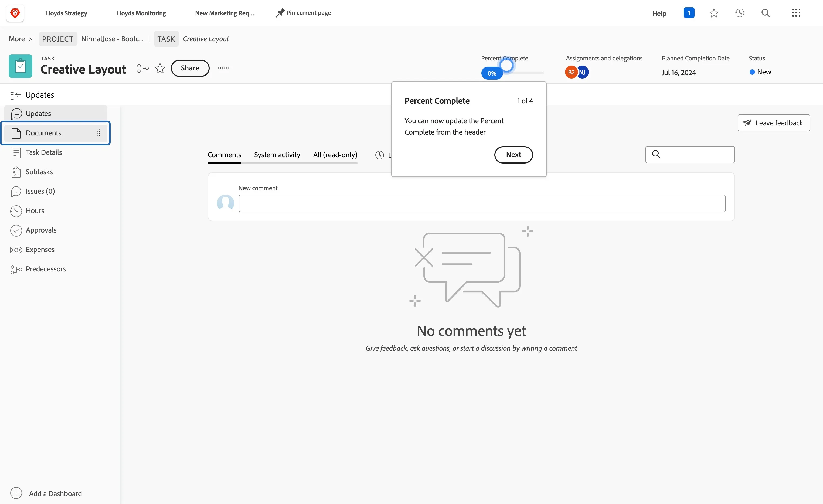The width and height of the screenshot is (823, 504).
Task: Click the Share button
Action: [x=190, y=68]
